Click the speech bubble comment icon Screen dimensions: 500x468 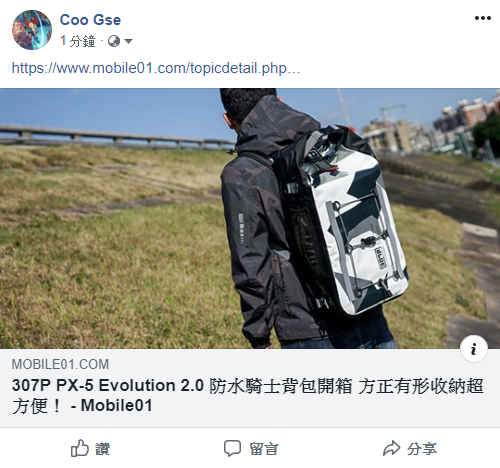(x=232, y=448)
